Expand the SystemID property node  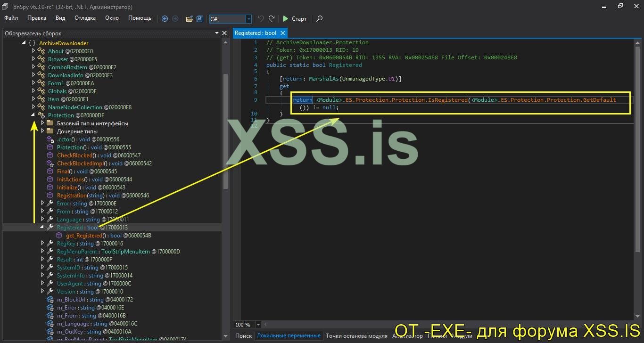point(42,268)
